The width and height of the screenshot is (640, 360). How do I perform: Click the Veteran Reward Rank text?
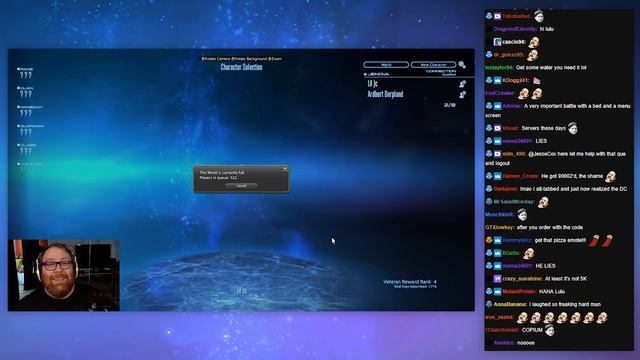click(x=409, y=282)
